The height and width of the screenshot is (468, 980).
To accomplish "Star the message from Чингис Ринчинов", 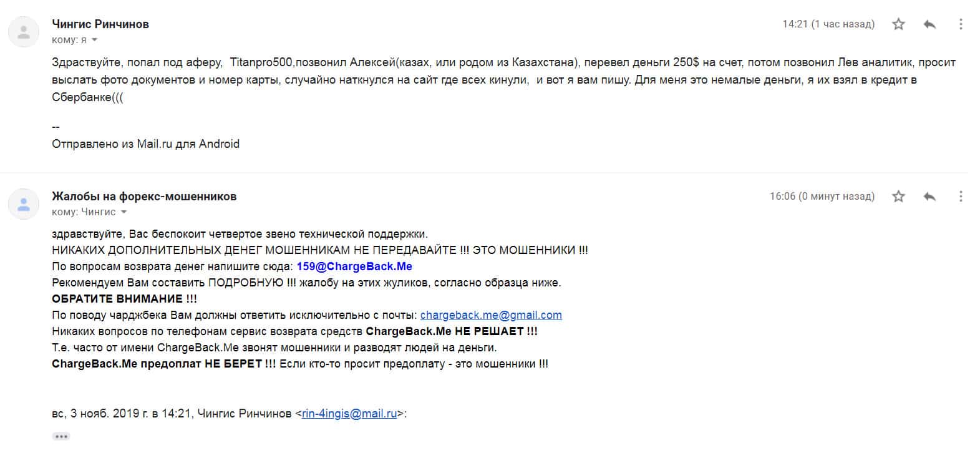I will tap(898, 24).
